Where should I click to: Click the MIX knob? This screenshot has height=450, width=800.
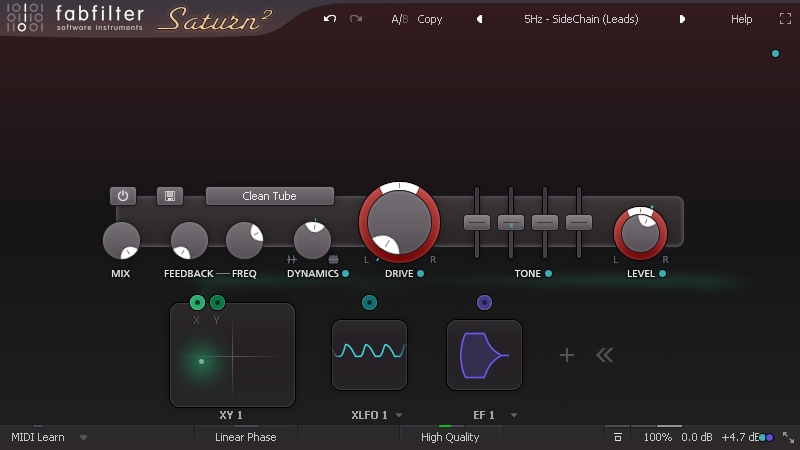tap(121, 240)
